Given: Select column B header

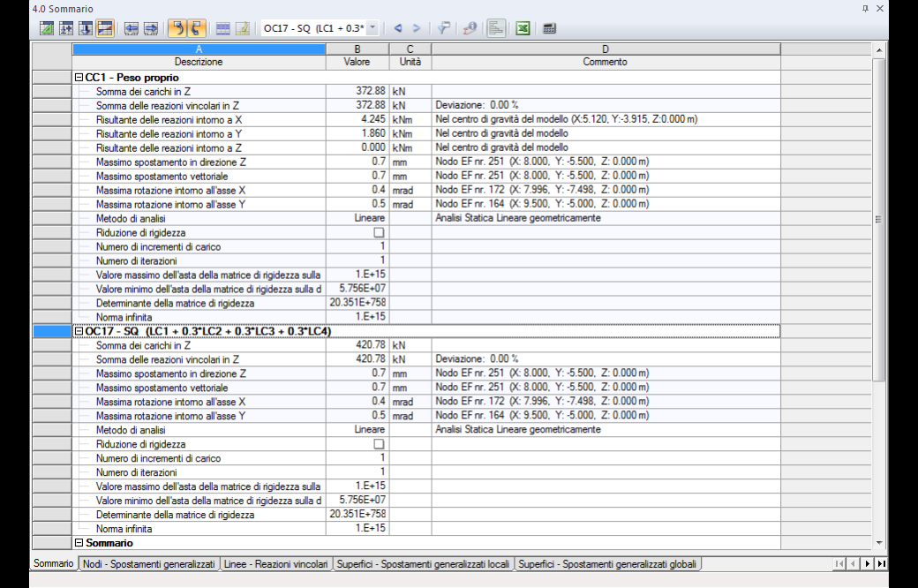Looking at the screenshot, I should (x=357, y=49).
